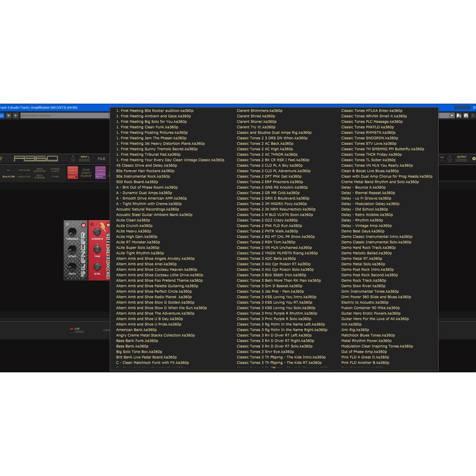Click the A360 logo
This screenshot has height=476, width=476.
(35, 159)
